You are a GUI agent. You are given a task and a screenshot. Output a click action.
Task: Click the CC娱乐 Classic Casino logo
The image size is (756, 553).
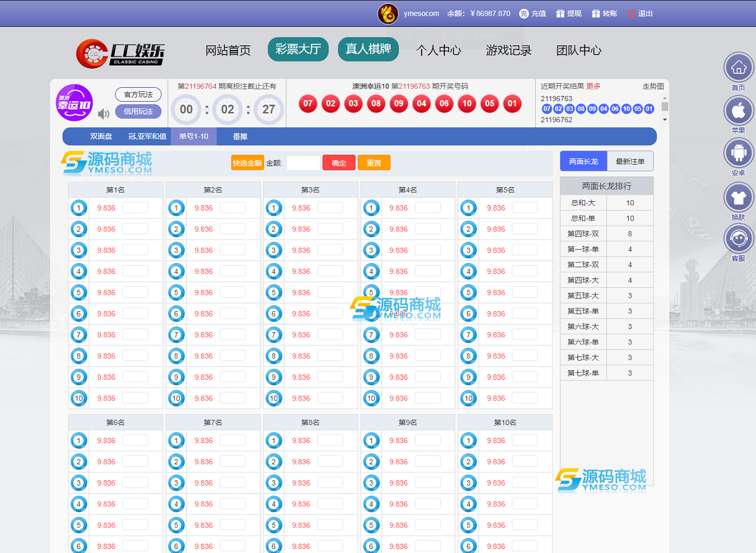point(120,53)
